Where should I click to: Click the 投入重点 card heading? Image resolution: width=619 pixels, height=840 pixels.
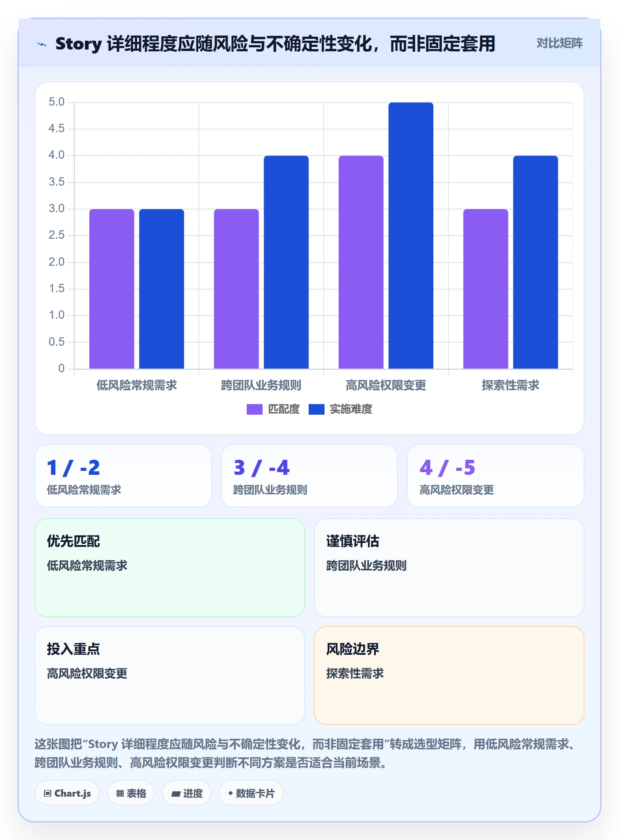pyautogui.click(x=73, y=649)
